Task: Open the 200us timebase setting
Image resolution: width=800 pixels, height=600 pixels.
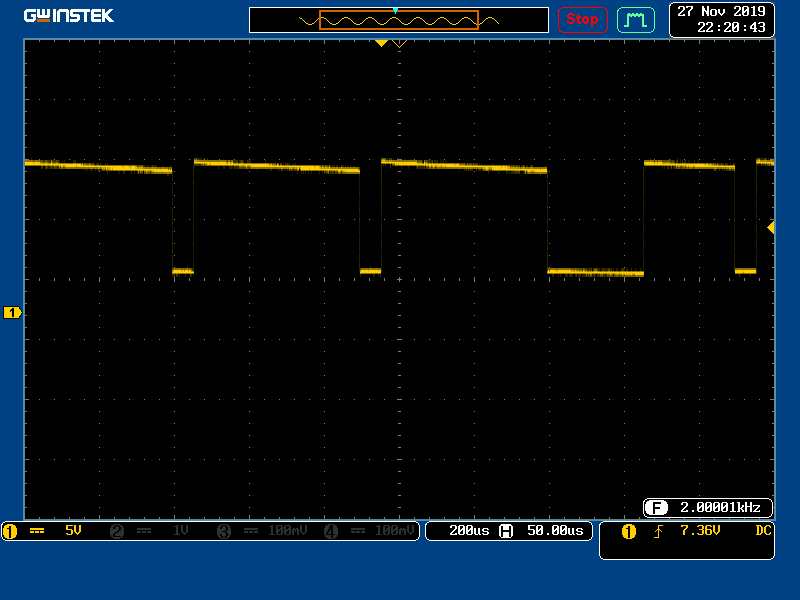Action: point(468,531)
